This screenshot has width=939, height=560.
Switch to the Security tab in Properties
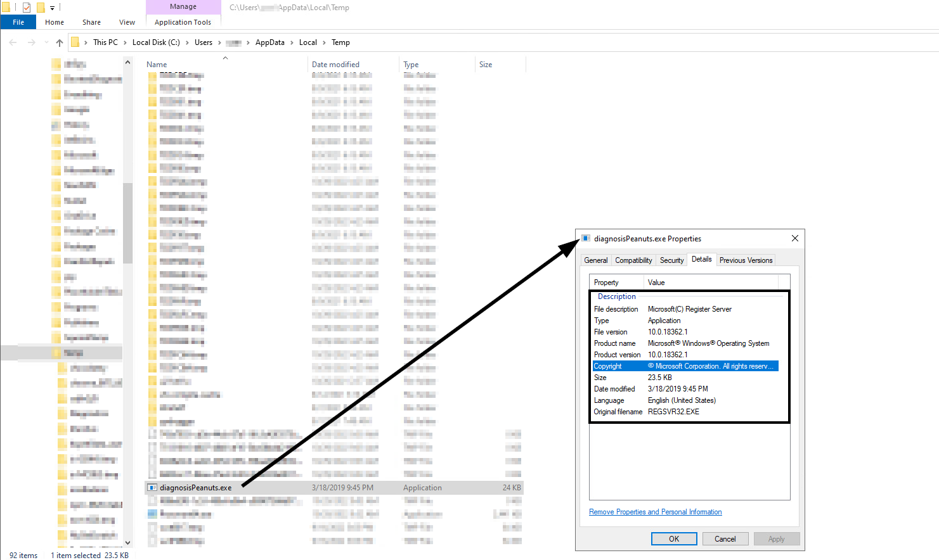click(671, 260)
